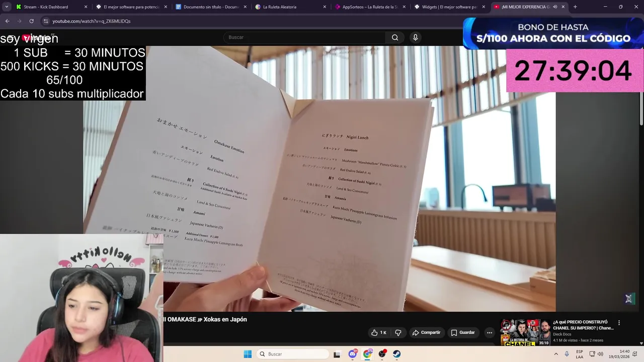Open the ¿A qué PRECIO CONSTRUYÓ CHANEL video title

pyautogui.click(x=583, y=325)
